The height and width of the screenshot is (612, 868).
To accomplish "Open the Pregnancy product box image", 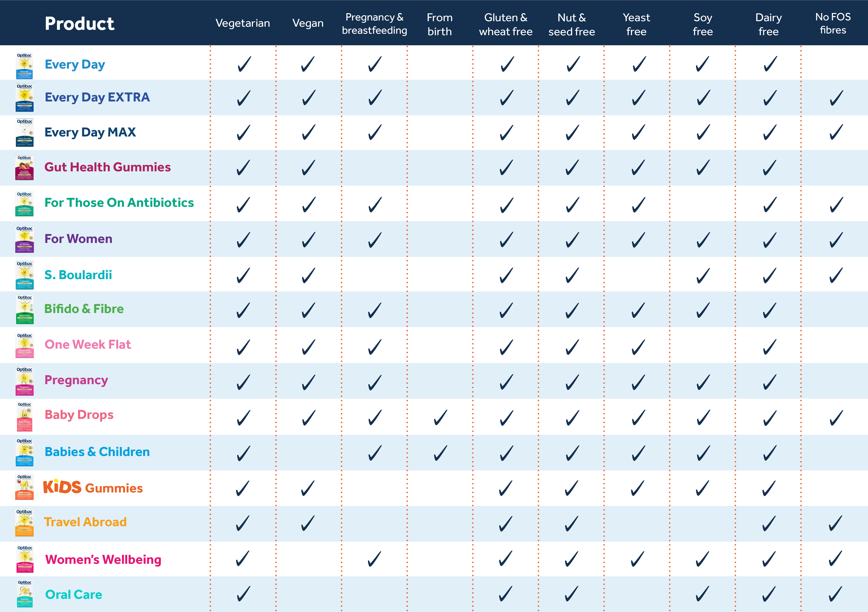I will tap(24, 381).
